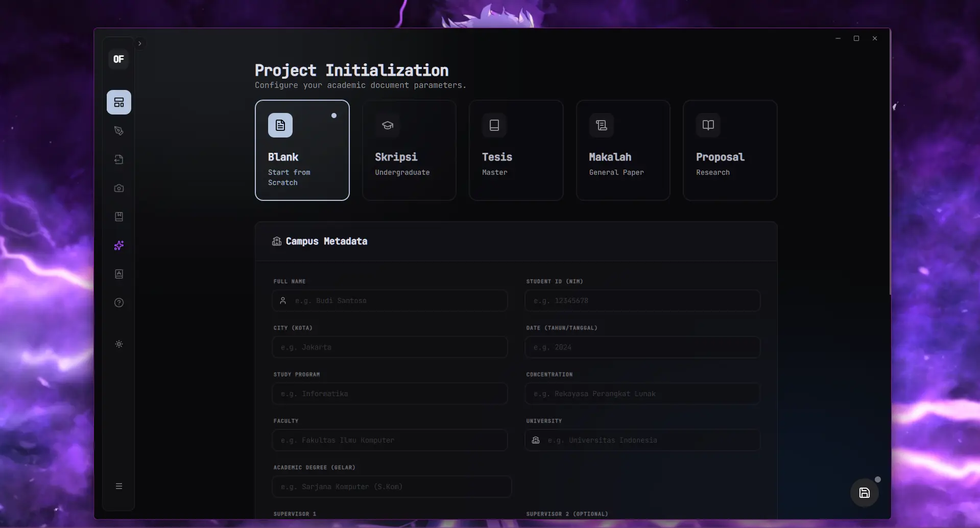The height and width of the screenshot is (528, 980).
Task: Select the Skripsi Undergraduate template card
Action: [x=409, y=150]
